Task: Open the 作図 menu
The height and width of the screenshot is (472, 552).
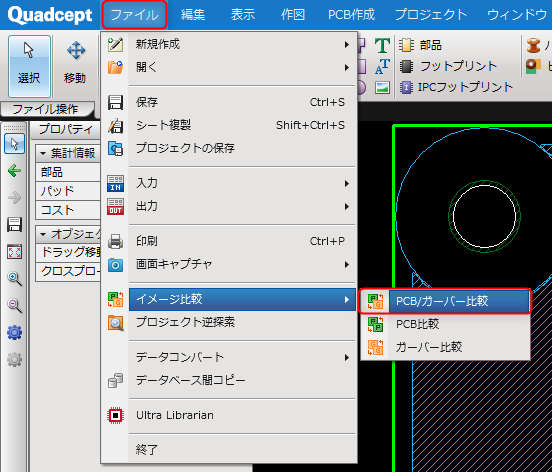Action: click(293, 15)
